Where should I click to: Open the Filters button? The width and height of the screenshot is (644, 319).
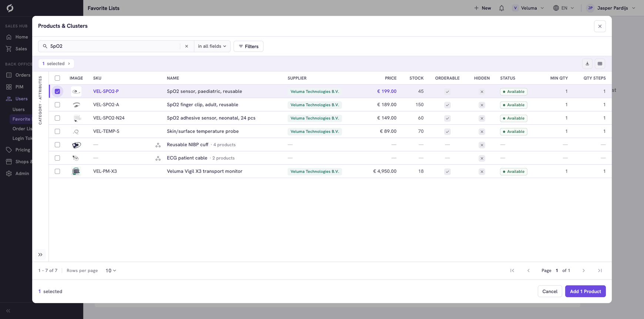coord(248,46)
